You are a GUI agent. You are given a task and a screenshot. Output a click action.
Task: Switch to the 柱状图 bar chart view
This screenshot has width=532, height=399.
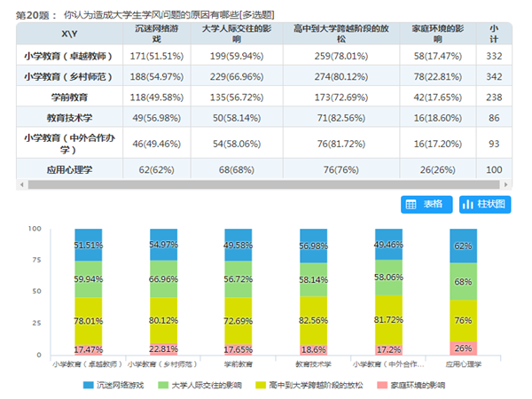pyautogui.click(x=485, y=204)
